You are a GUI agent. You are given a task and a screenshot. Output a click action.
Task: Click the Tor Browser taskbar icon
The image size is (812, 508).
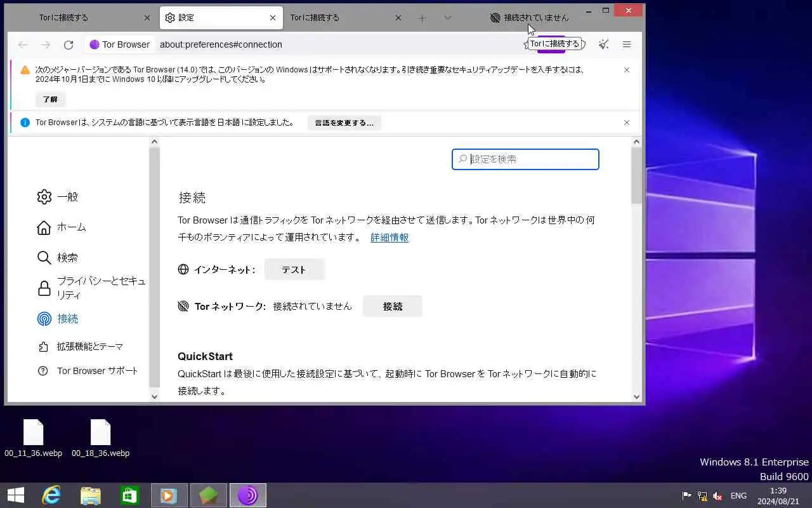click(247, 495)
